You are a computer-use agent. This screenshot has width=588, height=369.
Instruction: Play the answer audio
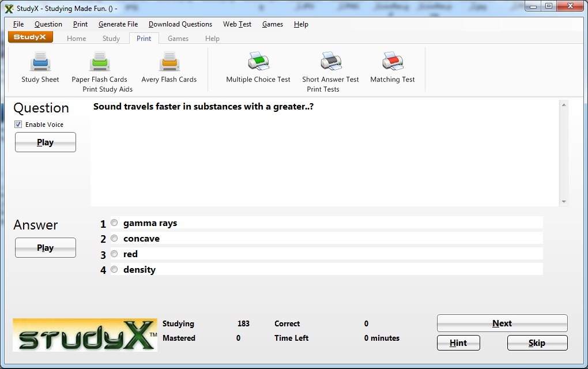46,247
